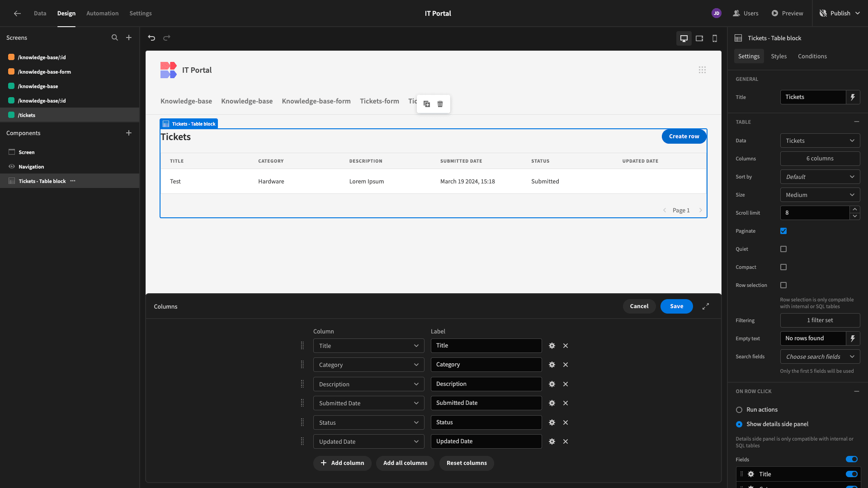Select the Run actions radio button

tap(739, 410)
